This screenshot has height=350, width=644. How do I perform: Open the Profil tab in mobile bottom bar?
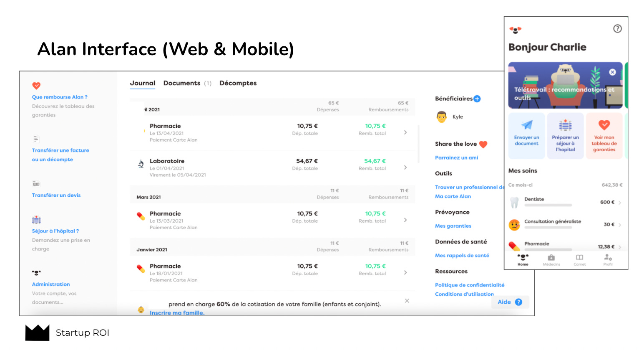[608, 260]
